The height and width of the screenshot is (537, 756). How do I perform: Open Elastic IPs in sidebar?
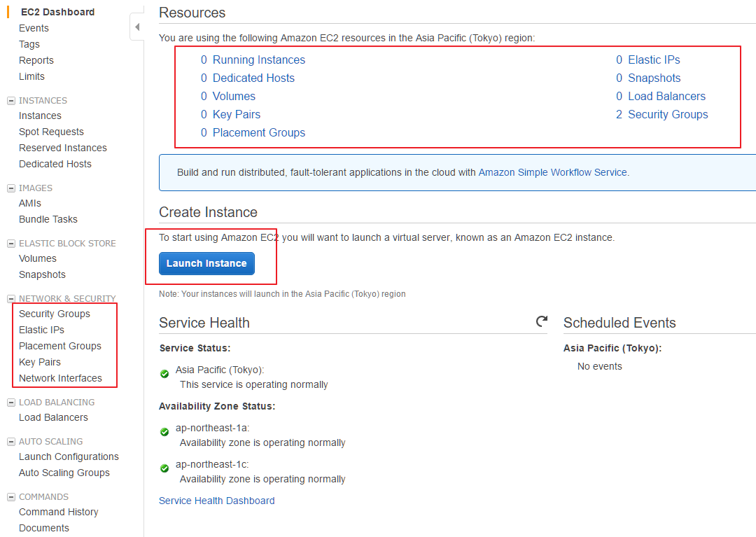[x=41, y=330]
